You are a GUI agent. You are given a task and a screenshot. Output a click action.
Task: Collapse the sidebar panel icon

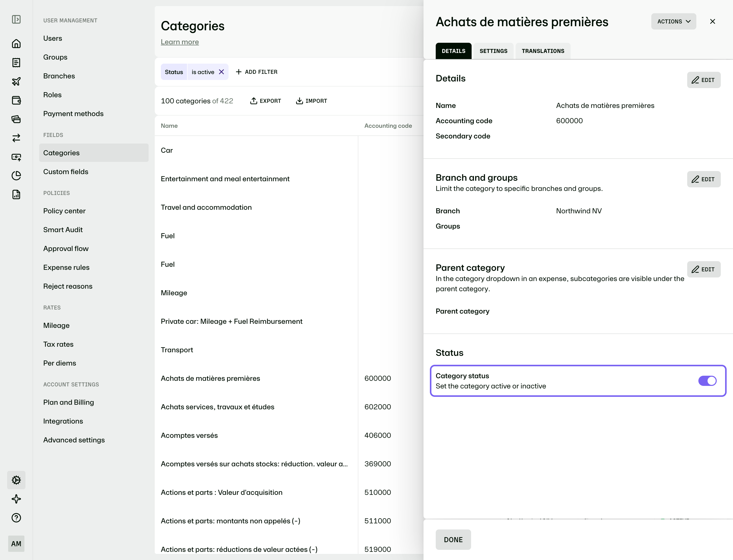click(16, 19)
